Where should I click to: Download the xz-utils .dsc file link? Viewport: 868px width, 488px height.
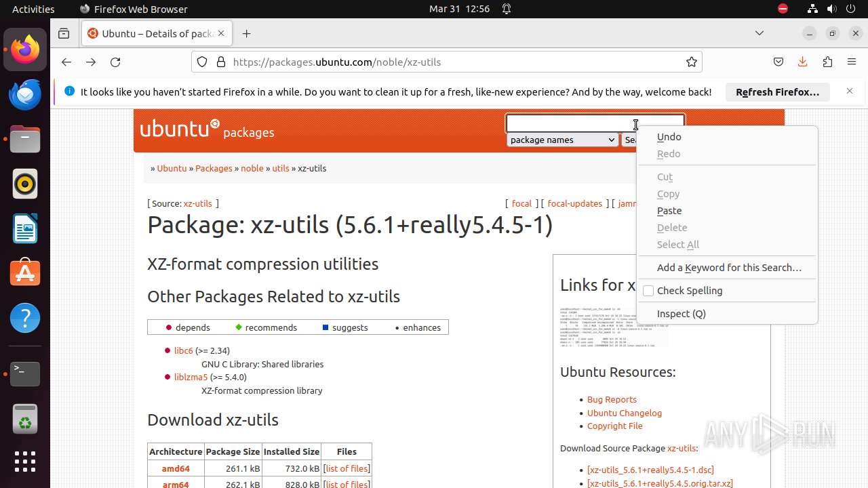(650, 470)
